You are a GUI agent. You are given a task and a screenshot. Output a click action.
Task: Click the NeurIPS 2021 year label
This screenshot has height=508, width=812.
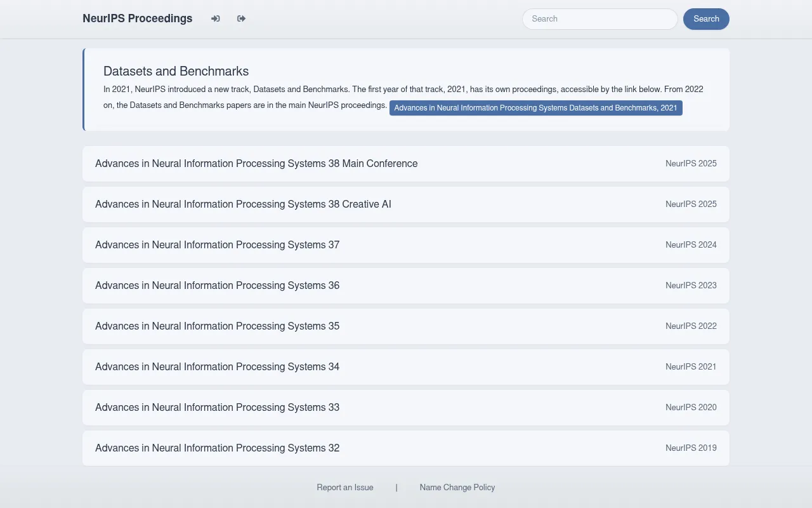click(691, 367)
